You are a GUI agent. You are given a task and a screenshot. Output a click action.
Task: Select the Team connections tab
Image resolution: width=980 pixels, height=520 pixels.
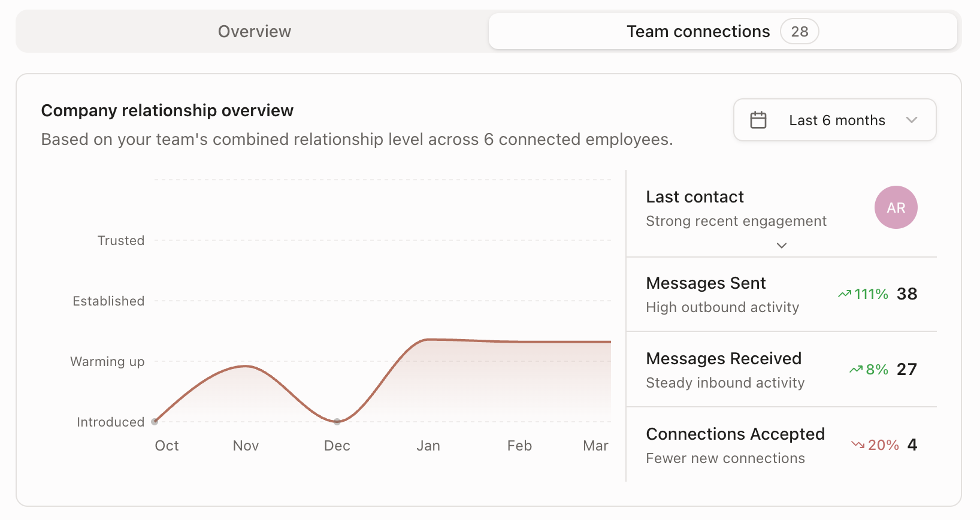[722, 31]
